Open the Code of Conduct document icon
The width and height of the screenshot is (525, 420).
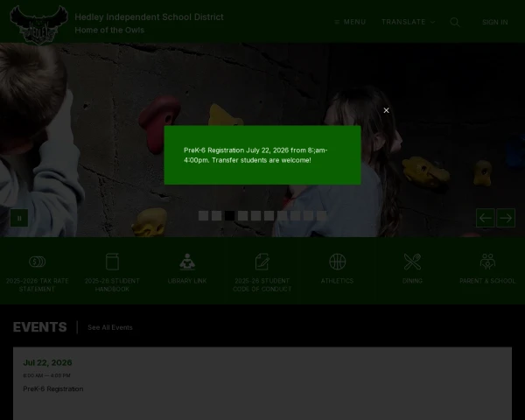262,262
